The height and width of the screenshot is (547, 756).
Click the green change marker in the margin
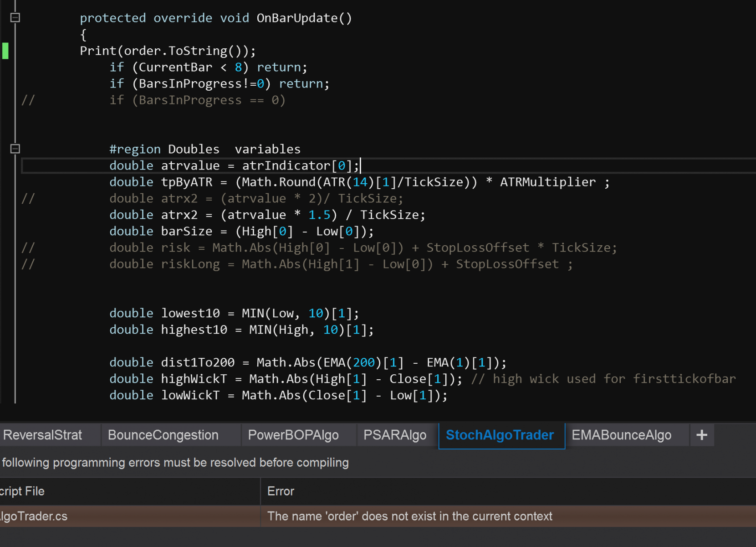point(5,51)
